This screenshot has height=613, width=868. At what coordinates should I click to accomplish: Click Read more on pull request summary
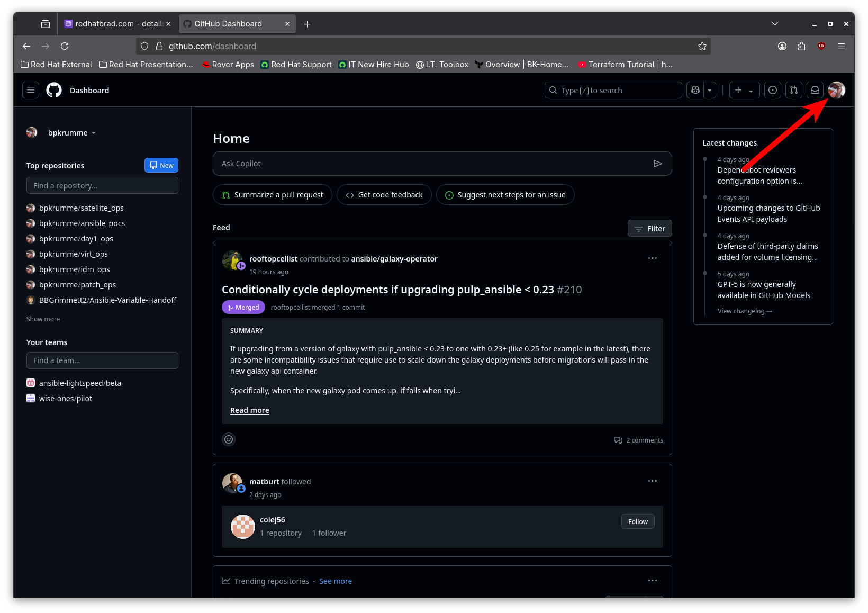coord(250,410)
